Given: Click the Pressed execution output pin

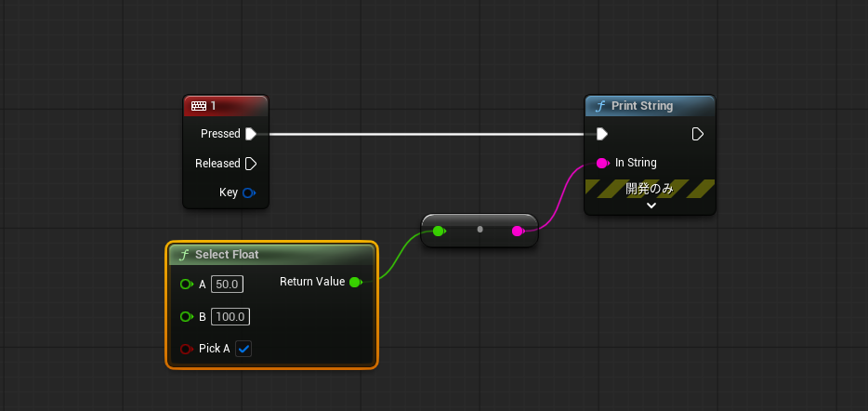Looking at the screenshot, I should (x=250, y=134).
